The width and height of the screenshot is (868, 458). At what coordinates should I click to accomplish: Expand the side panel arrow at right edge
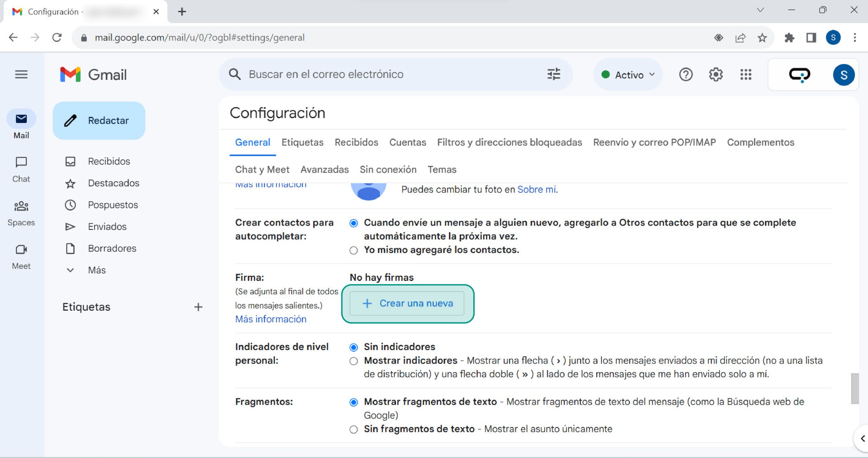(862, 439)
